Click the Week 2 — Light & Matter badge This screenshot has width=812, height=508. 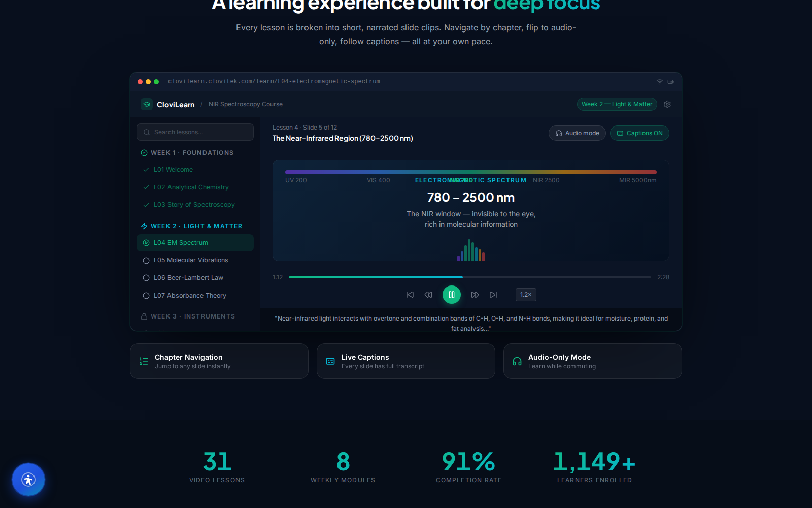[x=617, y=104]
